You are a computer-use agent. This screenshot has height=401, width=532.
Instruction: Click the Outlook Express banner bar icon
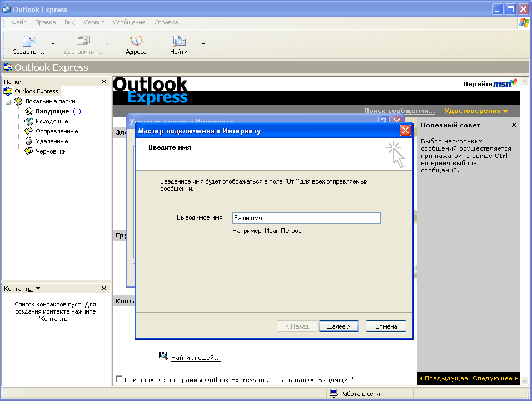coord(8,67)
